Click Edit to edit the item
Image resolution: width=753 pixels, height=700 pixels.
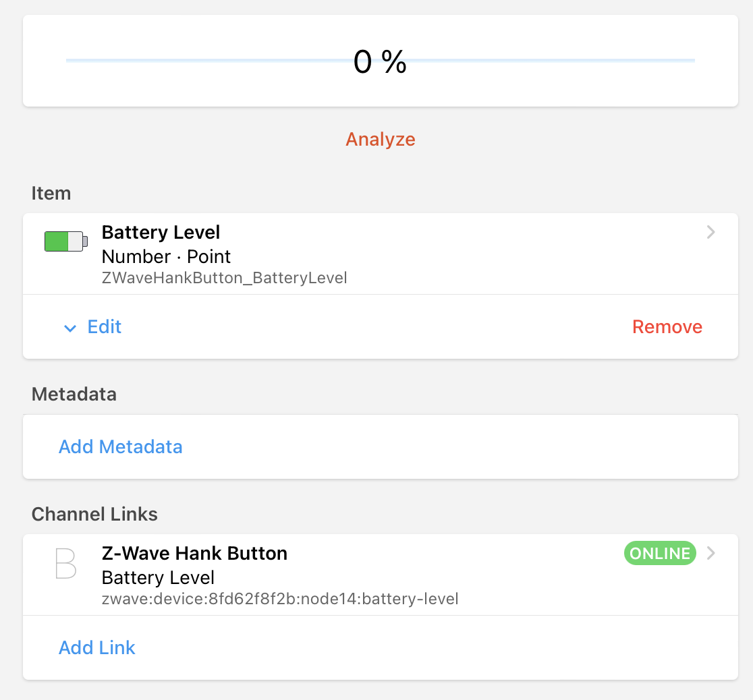click(105, 327)
